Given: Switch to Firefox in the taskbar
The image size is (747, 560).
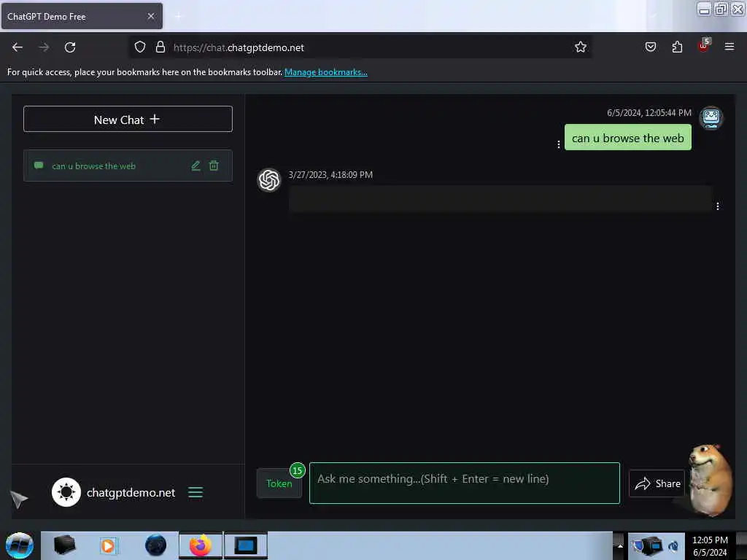Looking at the screenshot, I should [x=201, y=545].
